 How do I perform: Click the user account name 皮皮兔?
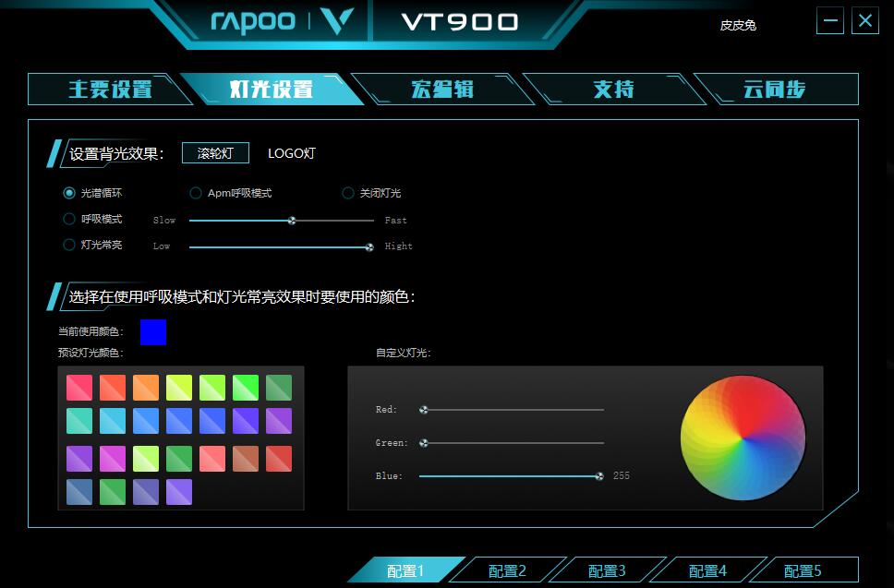coord(738,26)
